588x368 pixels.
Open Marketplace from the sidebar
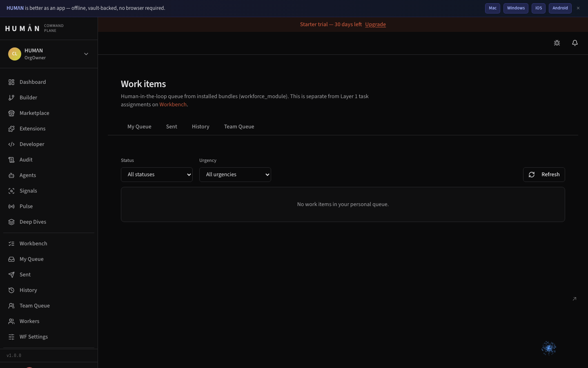click(x=49, y=113)
